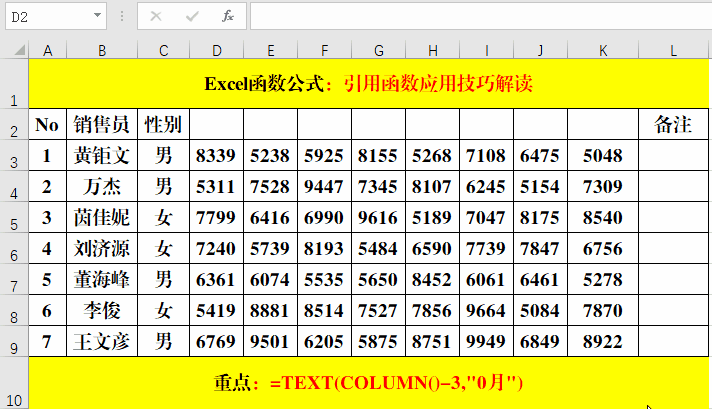Click the Name Box resize dots handle
Screen dimensions: 712x409
click(x=121, y=16)
